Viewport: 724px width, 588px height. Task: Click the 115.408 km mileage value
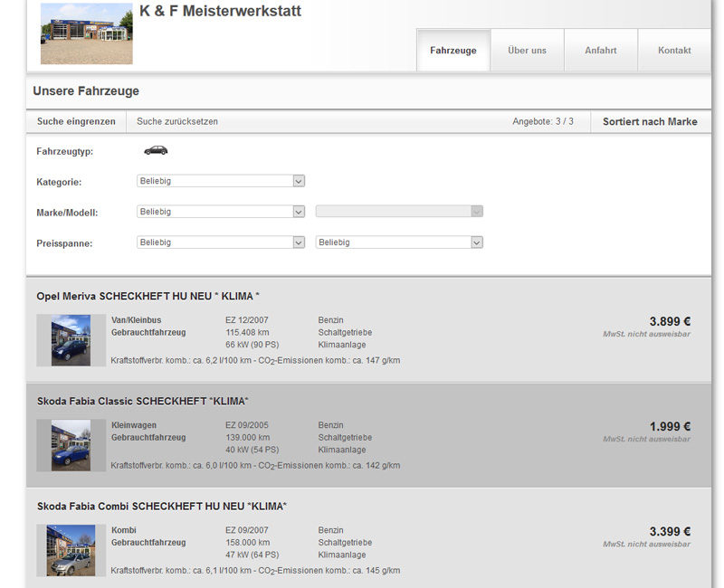(247, 332)
